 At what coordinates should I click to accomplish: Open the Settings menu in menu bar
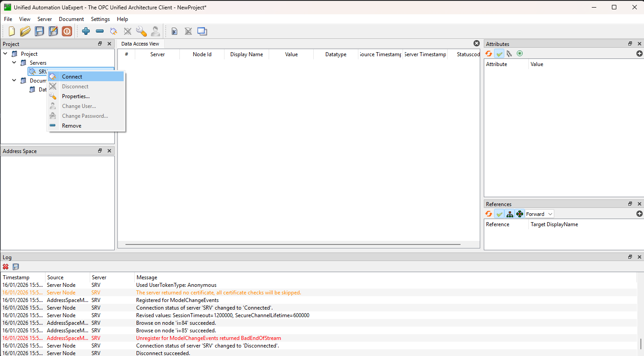point(100,19)
